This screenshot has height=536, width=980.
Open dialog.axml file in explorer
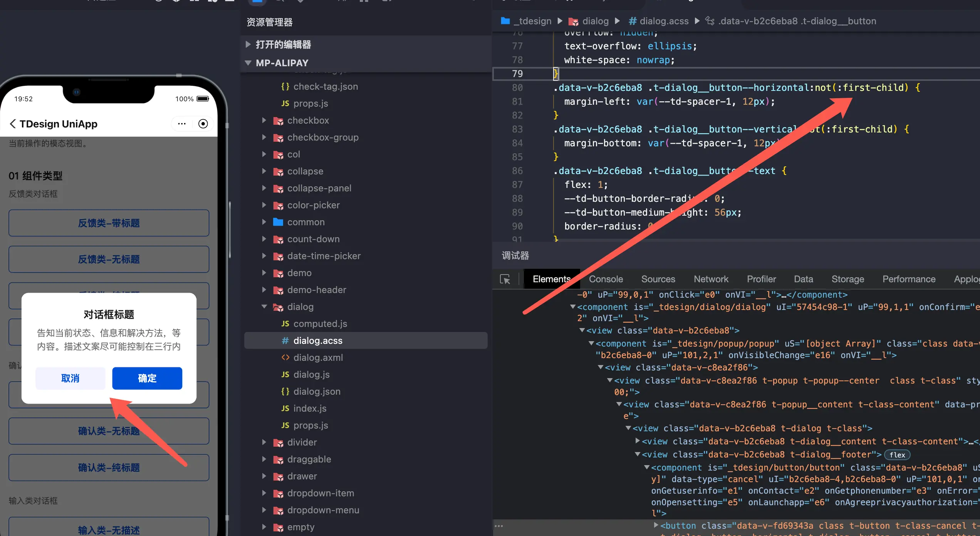tap(318, 358)
